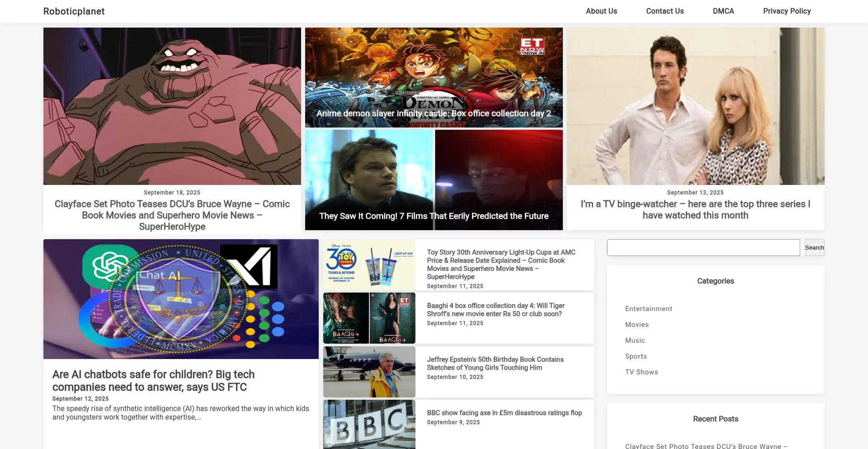Open the AI chatbots safe for children headline
The width and height of the screenshot is (868, 449).
(x=153, y=381)
